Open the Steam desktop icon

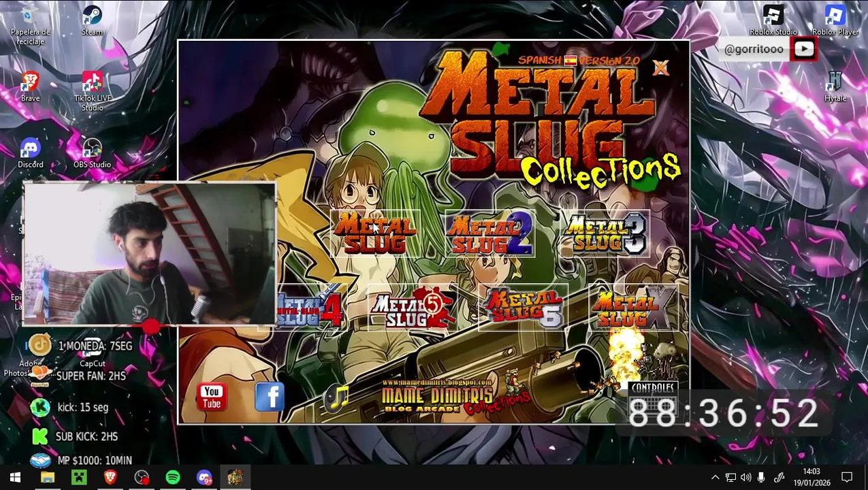tap(92, 20)
